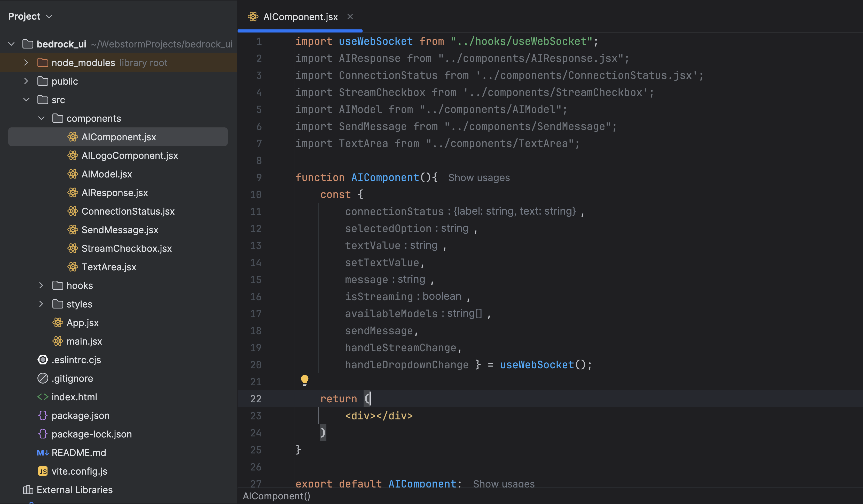Expand the hooks folder

[41, 285]
